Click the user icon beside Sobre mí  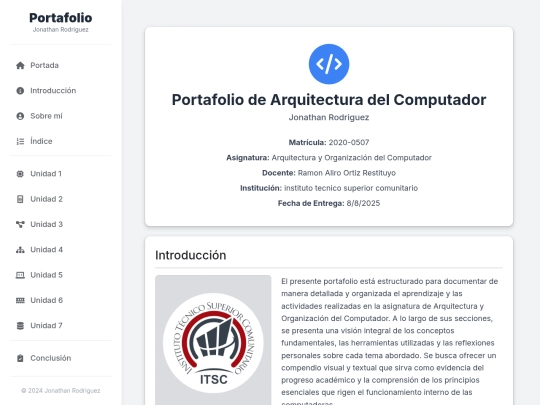(20, 116)
